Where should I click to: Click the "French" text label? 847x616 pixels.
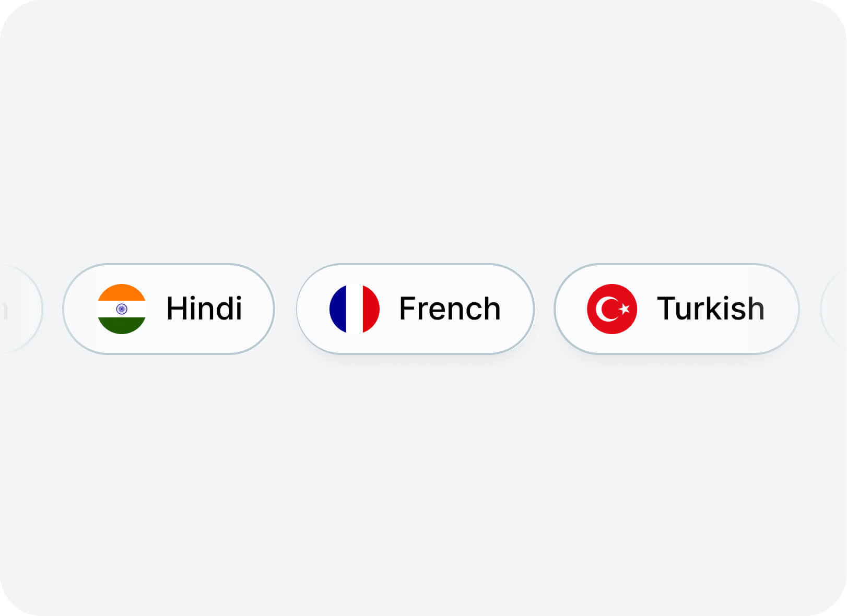pyautogui.click(x=450, y=309)
